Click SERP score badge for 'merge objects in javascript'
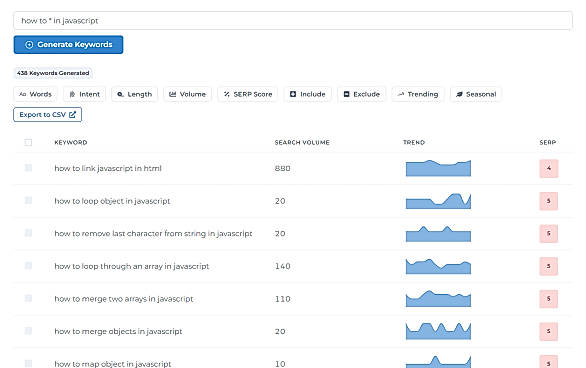The height and width of the screenshot is (368, 586). click(x=549, y=331)
